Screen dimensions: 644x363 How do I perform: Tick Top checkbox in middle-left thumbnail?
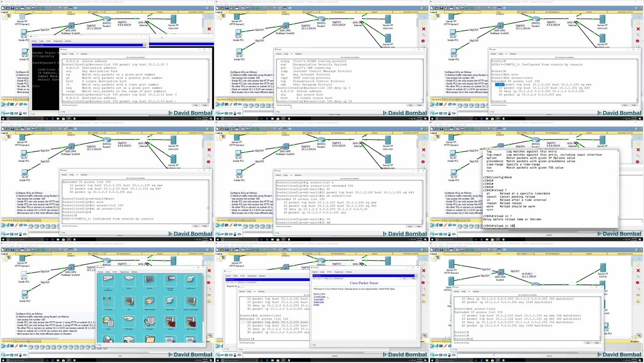point(61,233)
